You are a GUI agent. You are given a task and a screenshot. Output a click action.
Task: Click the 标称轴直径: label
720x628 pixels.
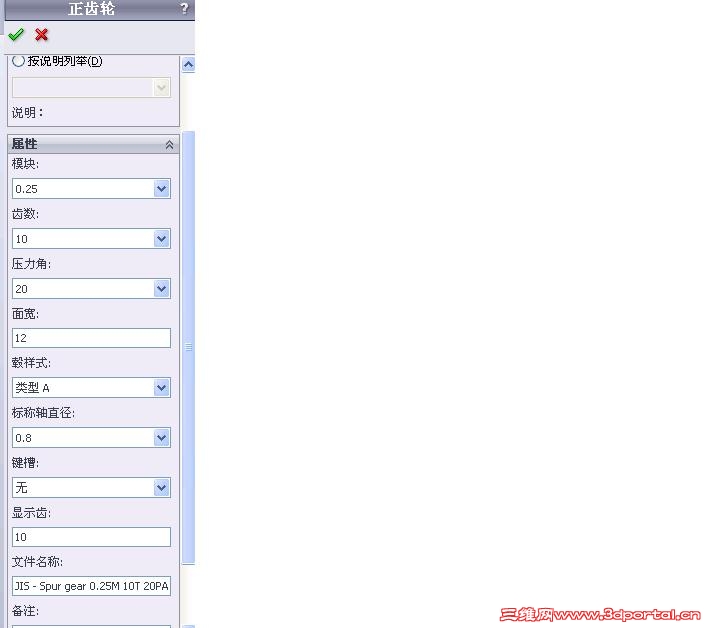(x=43, y=413)
